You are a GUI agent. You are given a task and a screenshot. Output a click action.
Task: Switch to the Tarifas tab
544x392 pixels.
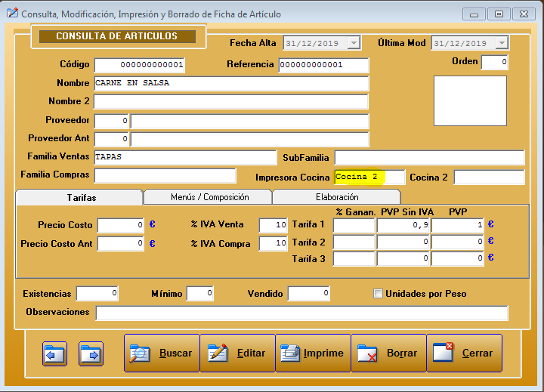(80, 197)
